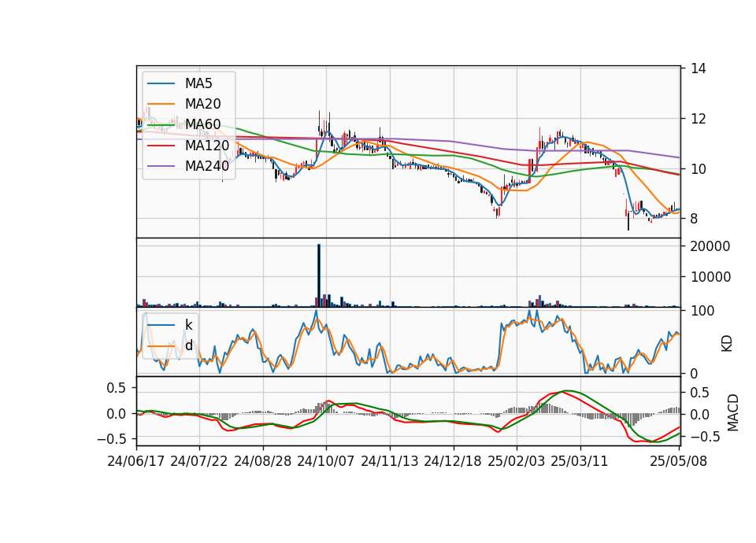Click the price axis value 14
Screen dimensions: 756x543
699,68
